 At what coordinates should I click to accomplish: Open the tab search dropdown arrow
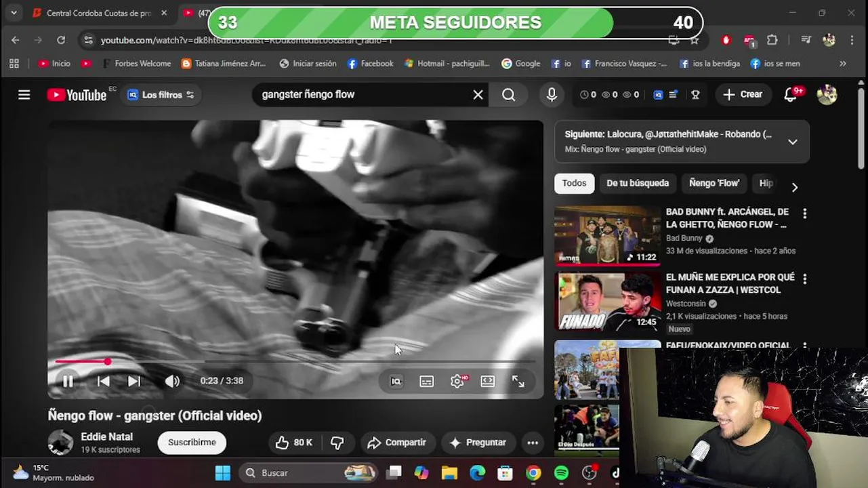pos(14,13)
